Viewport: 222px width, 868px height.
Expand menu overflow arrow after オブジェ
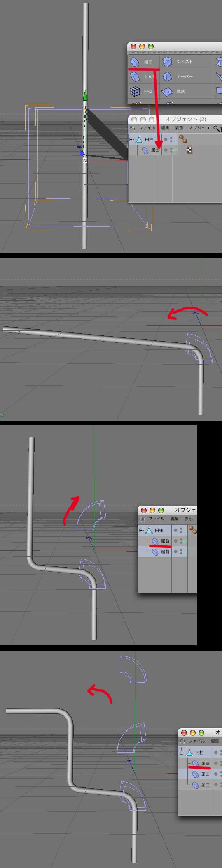(208, 128)
